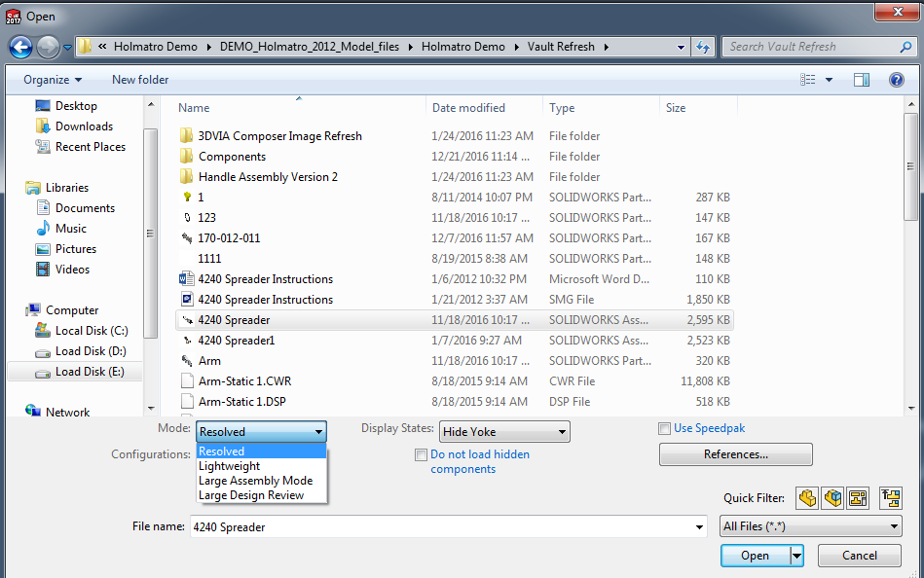This screenshot has height=578, width=924.
Task: Open the All Files type filter dropdown
Action: click(811, 526)
